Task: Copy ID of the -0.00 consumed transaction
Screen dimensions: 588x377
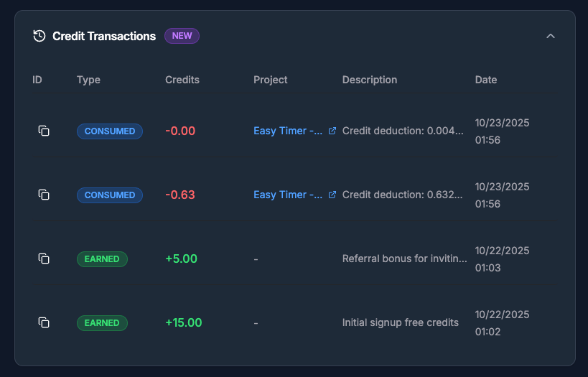Action: click(x=44, y=131)
